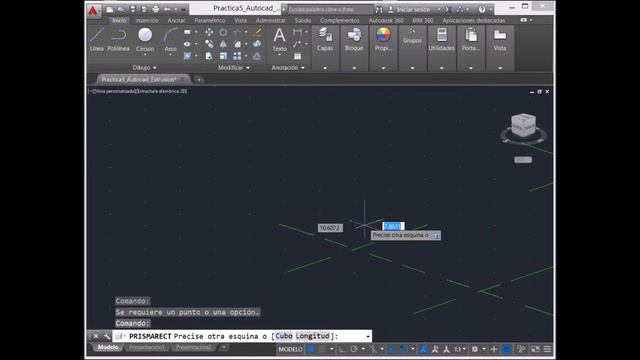Click the search keyword input field
The image size is (640, 360).
pos(330,9)
